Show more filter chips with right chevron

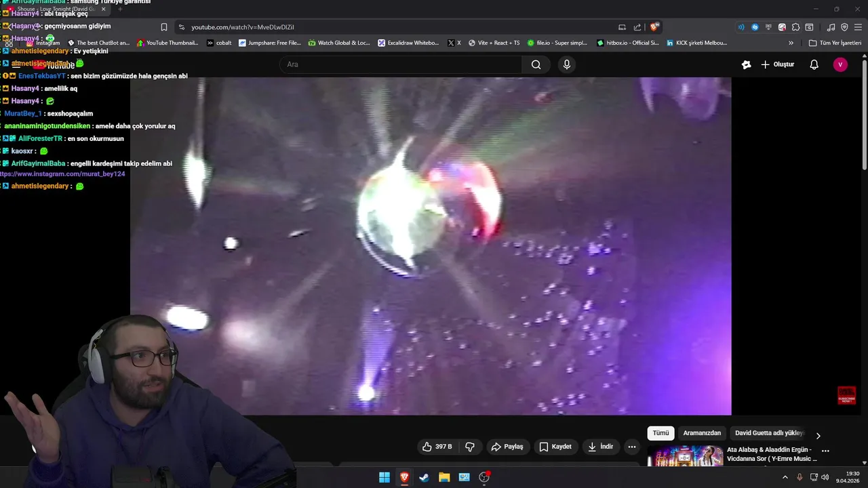click(x=818, y=435)
